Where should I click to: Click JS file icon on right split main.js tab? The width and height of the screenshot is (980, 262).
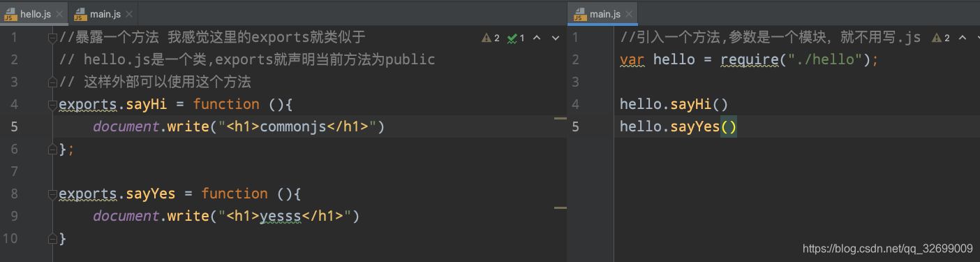click(579, 14)
